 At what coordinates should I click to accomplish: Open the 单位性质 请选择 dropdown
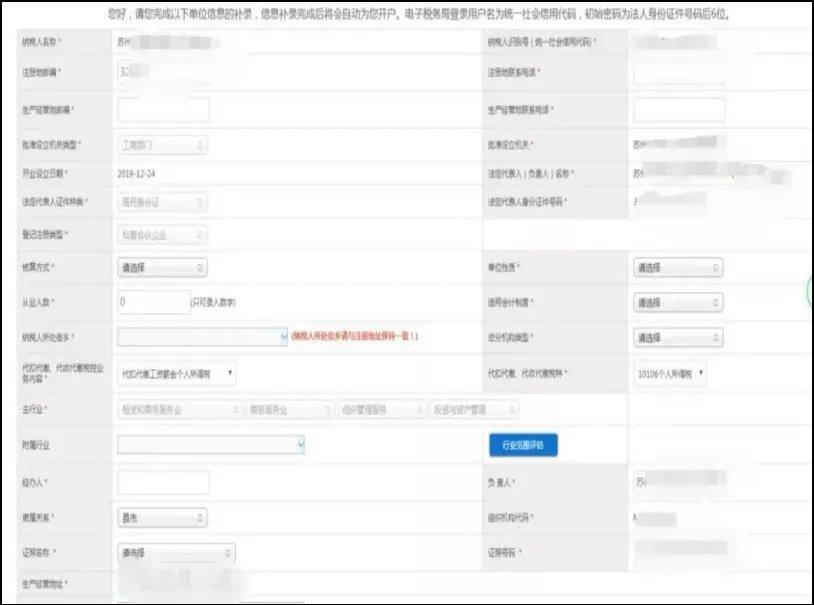point(678,267)
